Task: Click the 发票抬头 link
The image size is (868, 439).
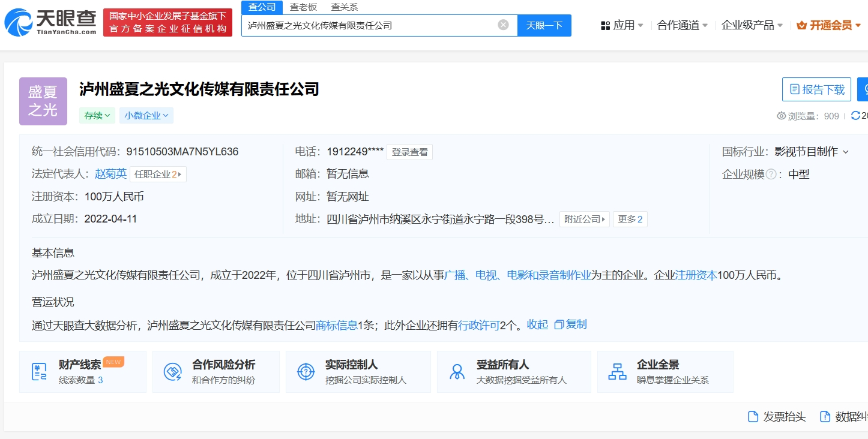Action: 777,417
